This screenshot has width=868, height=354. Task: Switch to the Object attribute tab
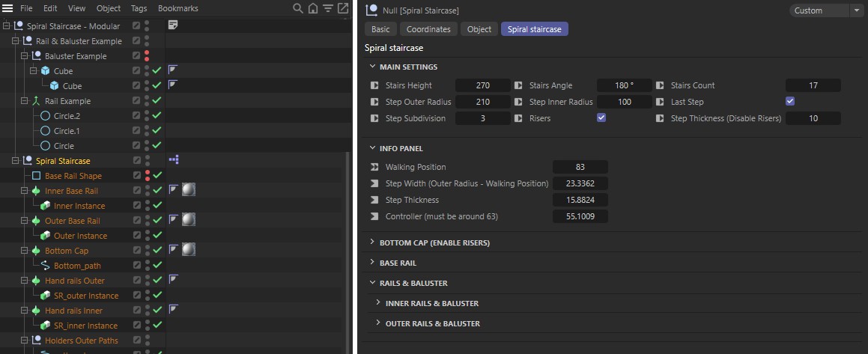(x=479, y=29)
